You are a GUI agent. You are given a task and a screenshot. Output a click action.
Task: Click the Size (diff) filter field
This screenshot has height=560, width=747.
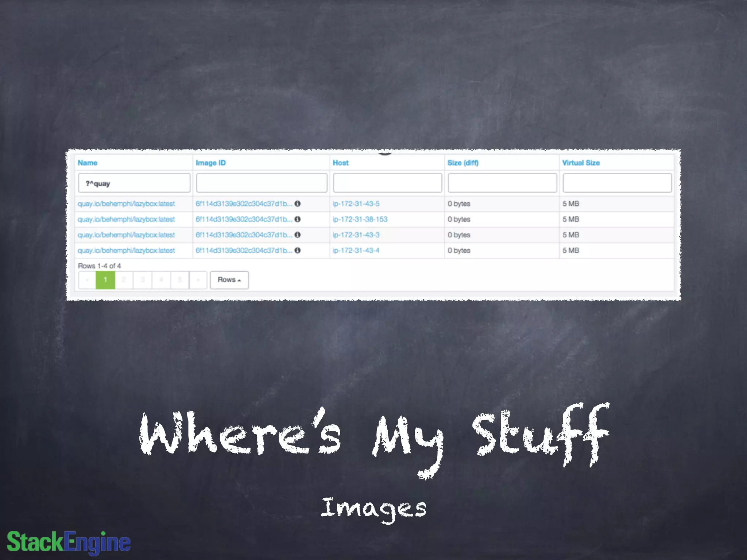click(x=502, y=183)
